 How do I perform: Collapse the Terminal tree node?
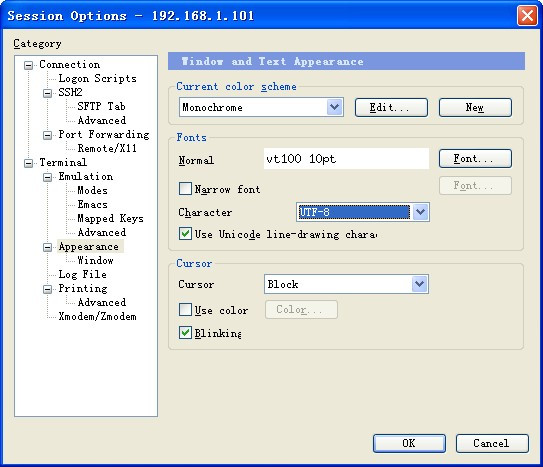tap(29, 163)
